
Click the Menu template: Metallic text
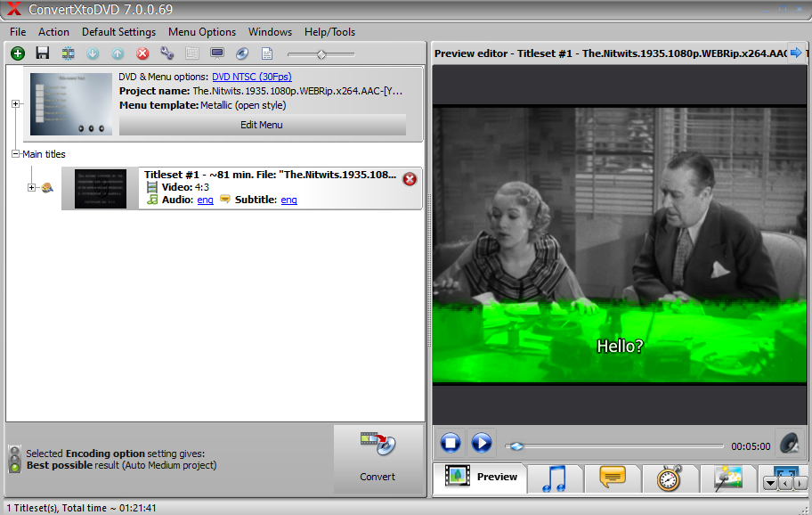(x=202, y=105)
